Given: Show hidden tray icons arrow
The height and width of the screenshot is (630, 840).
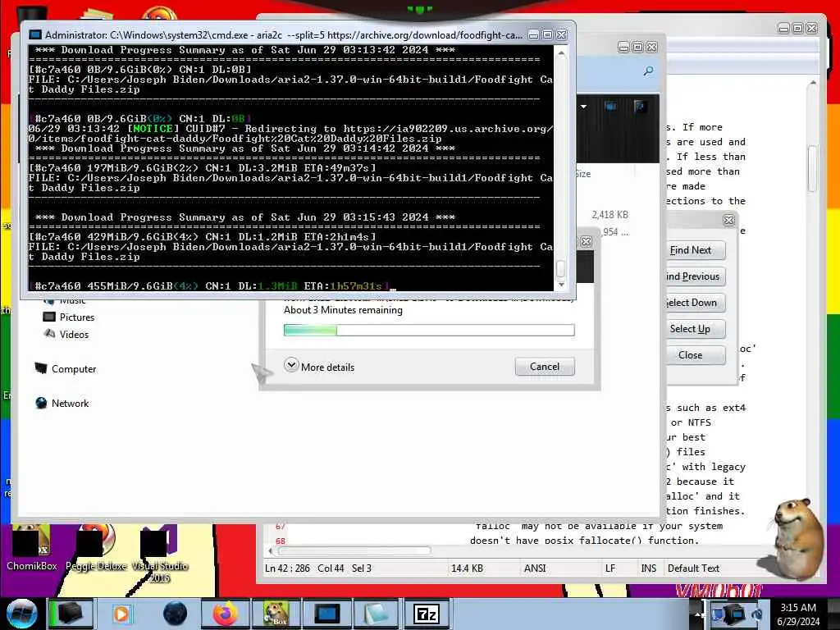Looking at the screenshot, I should coord(697,614).
